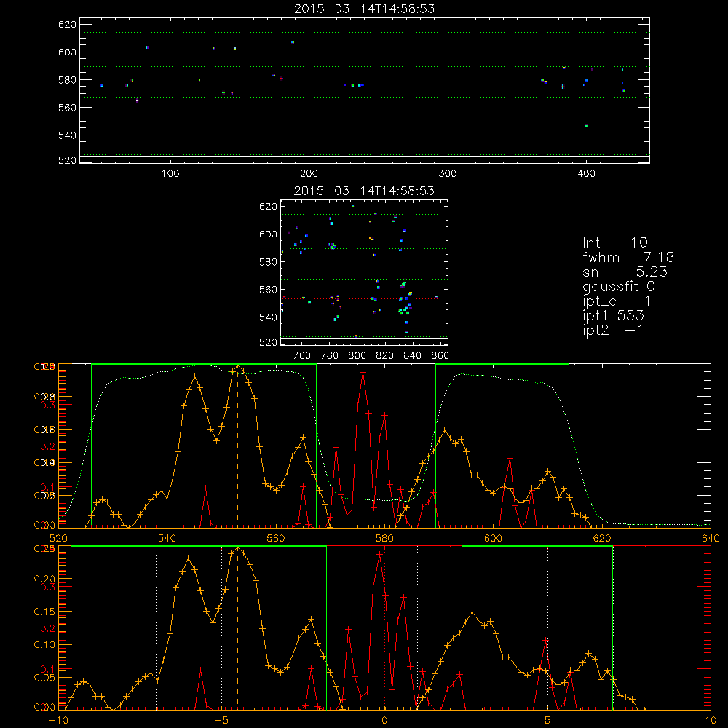Click y-axis label 600 on wide scatter plot

tap(67, 52)
